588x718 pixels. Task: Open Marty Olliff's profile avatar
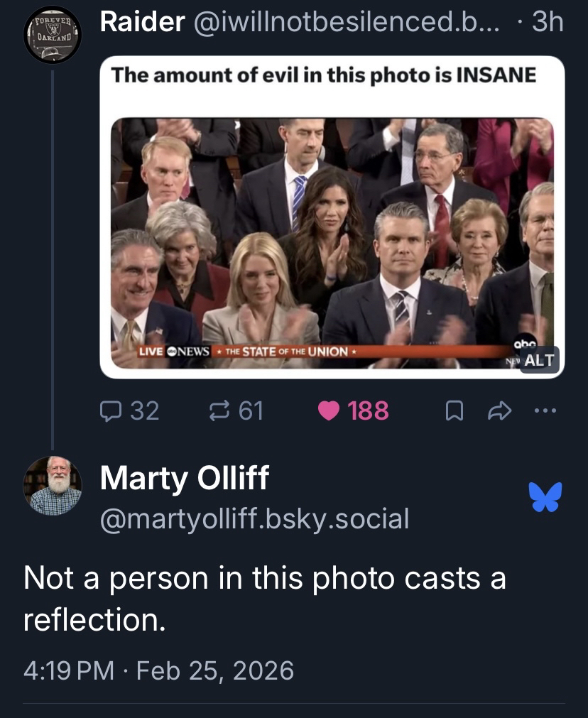(53, 486)
